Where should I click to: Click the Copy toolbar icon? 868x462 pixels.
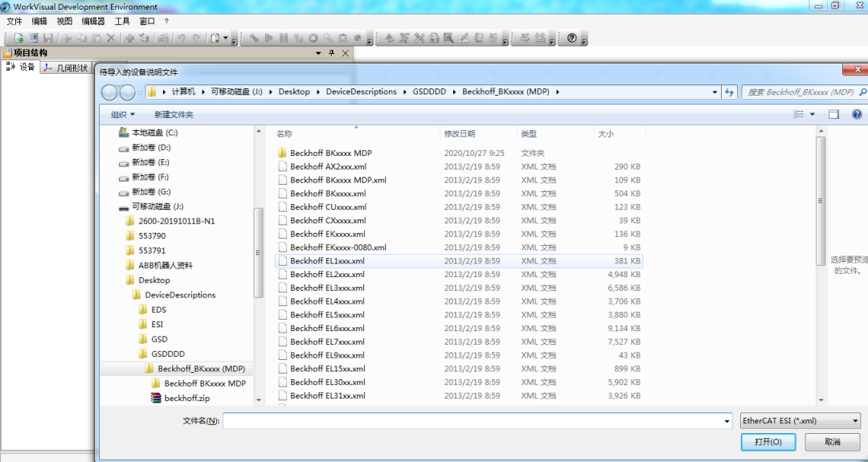(82, 39)
